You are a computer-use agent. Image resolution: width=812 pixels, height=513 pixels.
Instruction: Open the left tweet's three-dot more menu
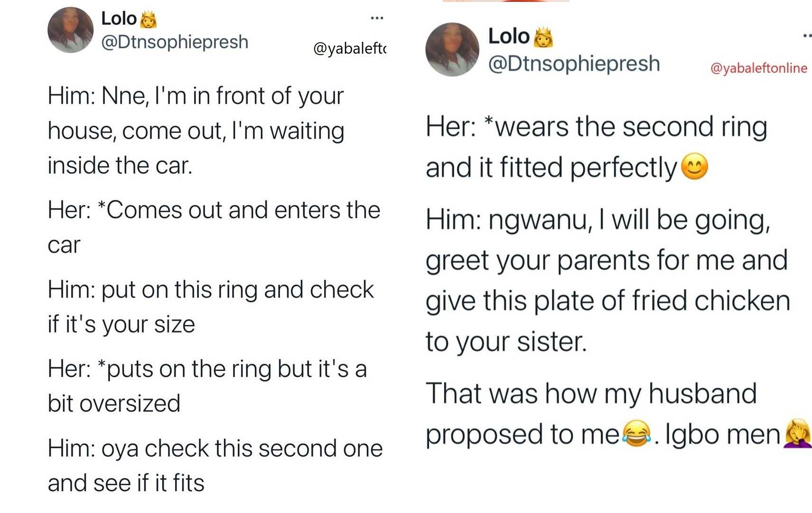pyautogui.click(x=377, y=19)
